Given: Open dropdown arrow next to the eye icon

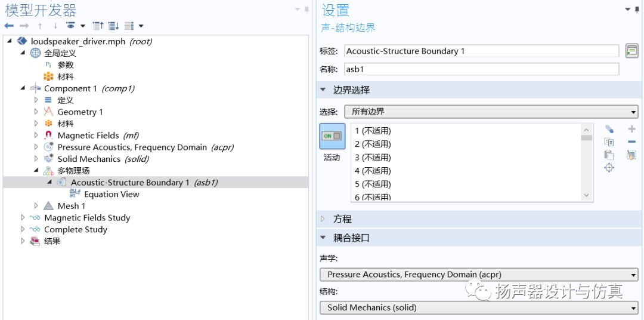Looking at the screenshot, I should pyautogui.click(x=82, y=26).
